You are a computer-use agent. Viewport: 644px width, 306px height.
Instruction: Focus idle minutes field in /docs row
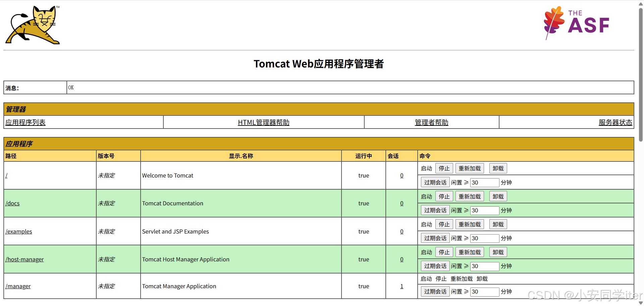click(485, 210)
